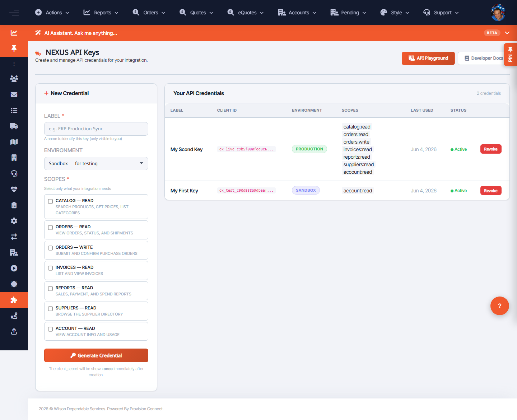Open Developer Docs

pos(483,58)
